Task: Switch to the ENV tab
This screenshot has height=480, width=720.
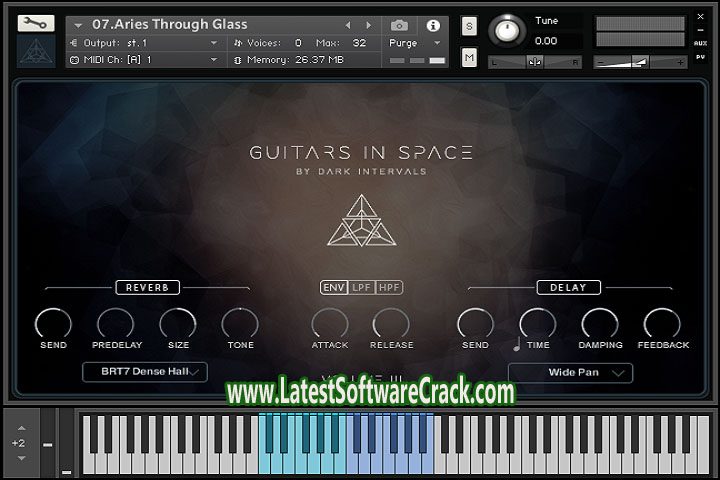Action: (x=334, y=288)
